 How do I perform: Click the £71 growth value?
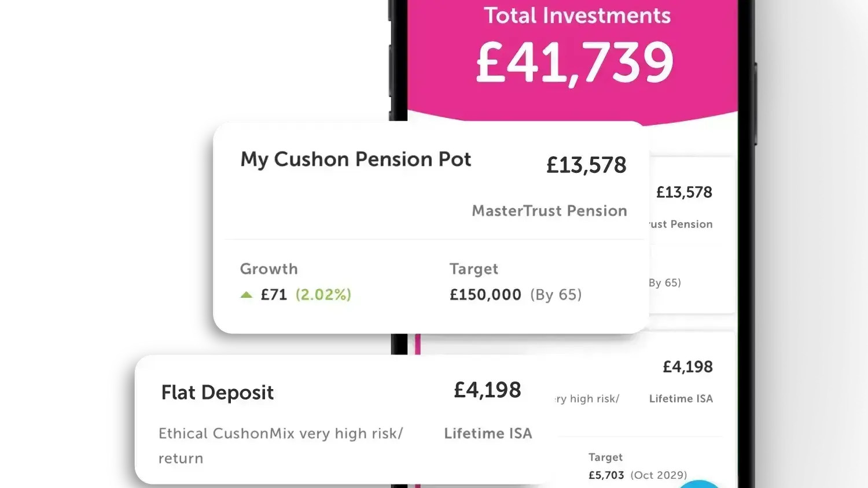click(274, 295)
